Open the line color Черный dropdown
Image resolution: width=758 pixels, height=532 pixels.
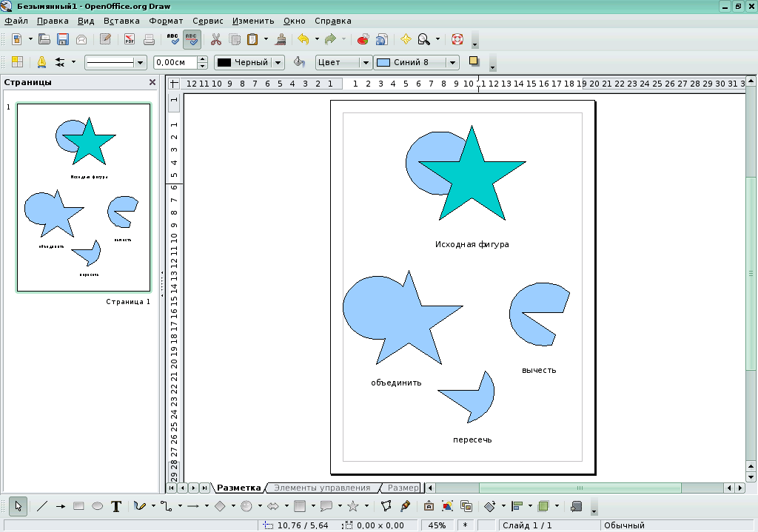[x=278, y=62]
